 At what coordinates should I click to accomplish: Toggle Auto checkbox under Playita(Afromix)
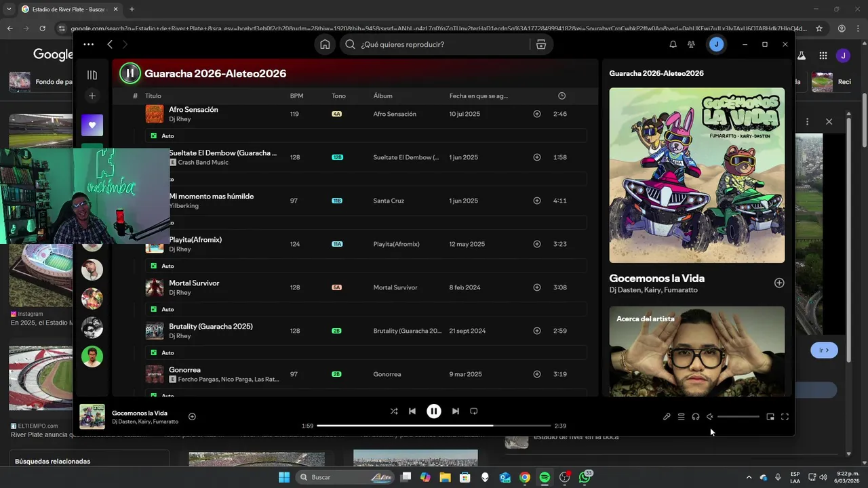click(154, 266)
